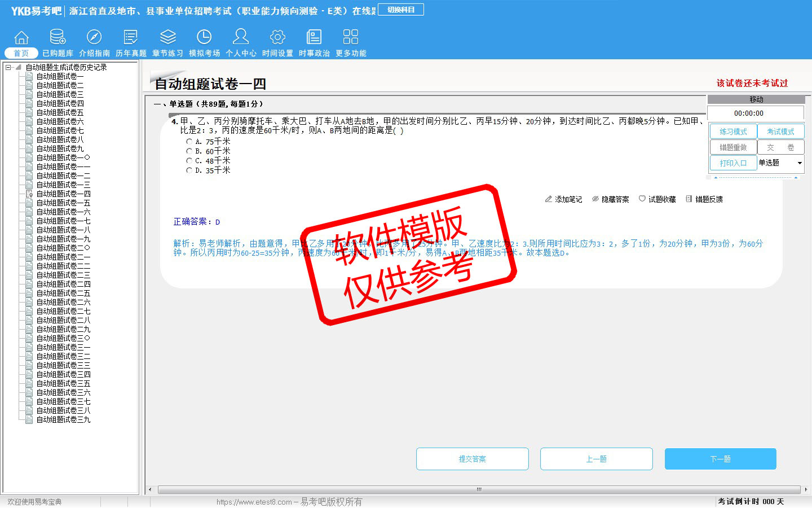Click the 切换科目 subject switcher

[x=400, y=10]
